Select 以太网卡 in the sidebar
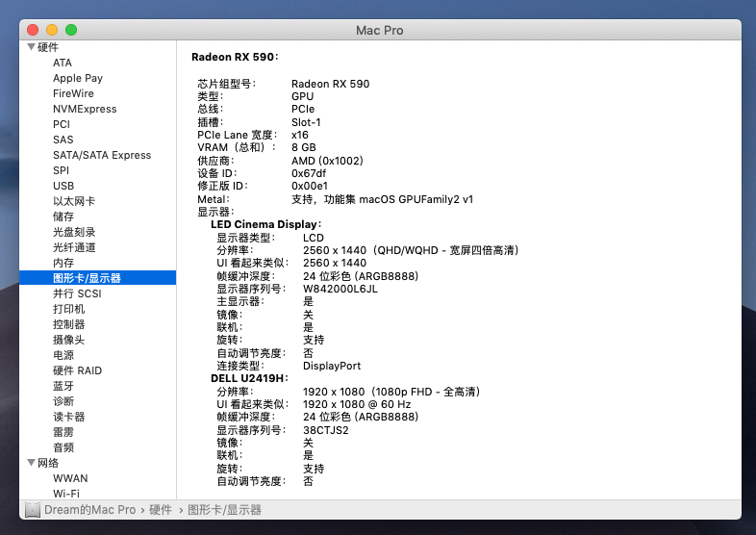 coord(74,201)
